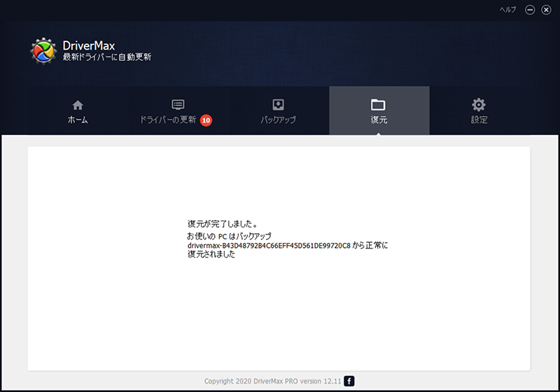Click the red badge showing 10

coord(206,120)
